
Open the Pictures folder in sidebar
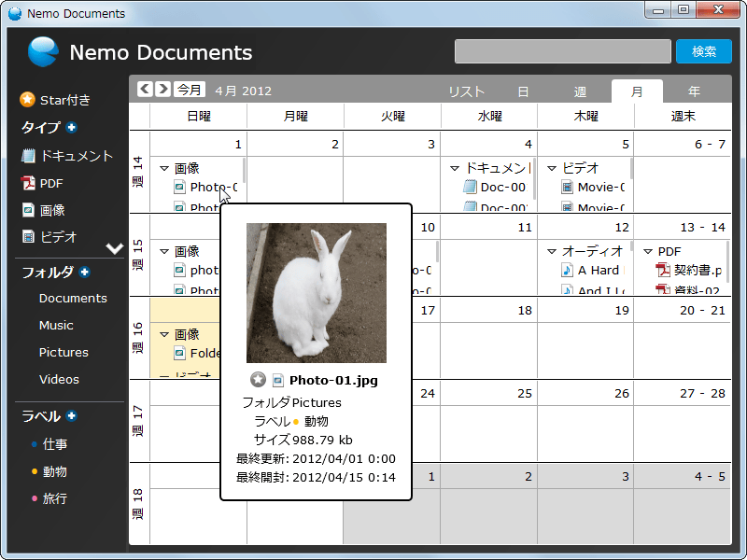[63, 353]
